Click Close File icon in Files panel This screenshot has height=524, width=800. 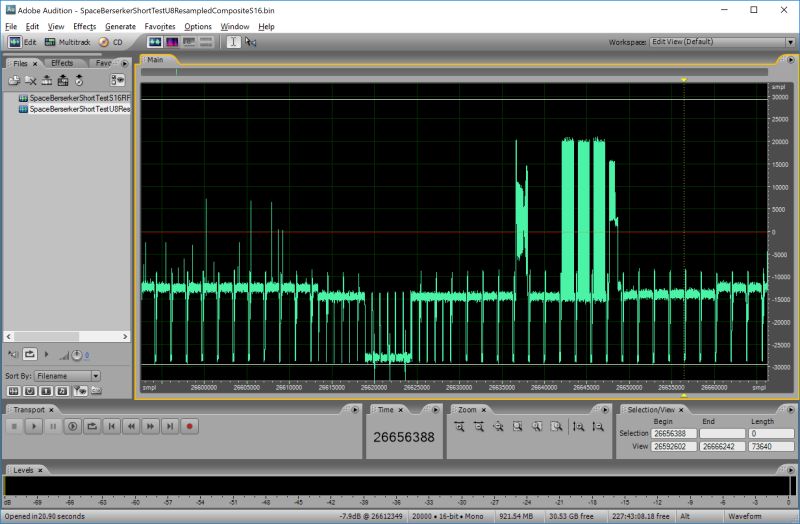[31, 80]
